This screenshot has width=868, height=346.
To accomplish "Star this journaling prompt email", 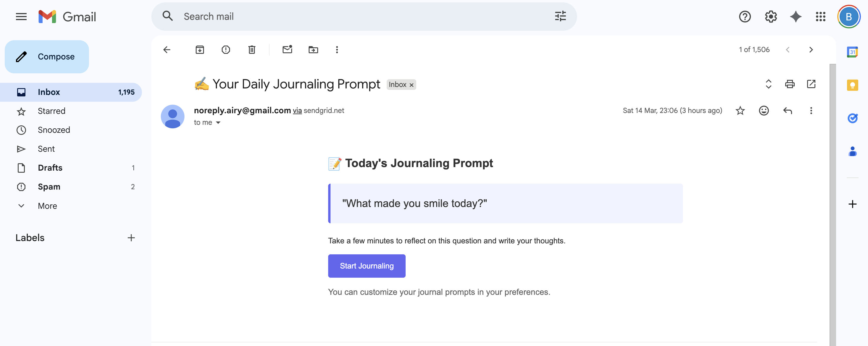I will (x=740, y=111).
